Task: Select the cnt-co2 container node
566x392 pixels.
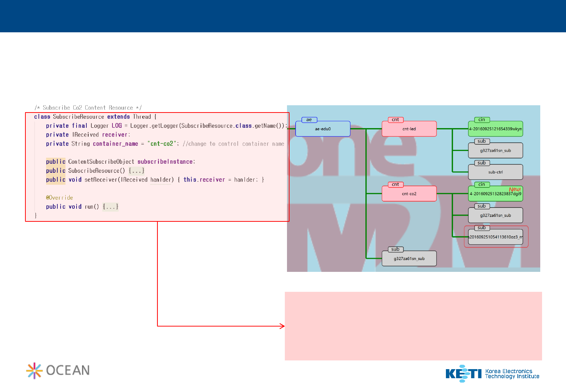Action: [409, 194]
